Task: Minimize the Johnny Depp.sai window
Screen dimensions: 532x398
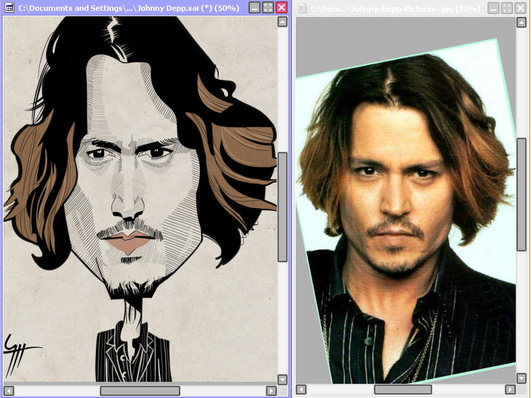Action: (x=254, y=7)
